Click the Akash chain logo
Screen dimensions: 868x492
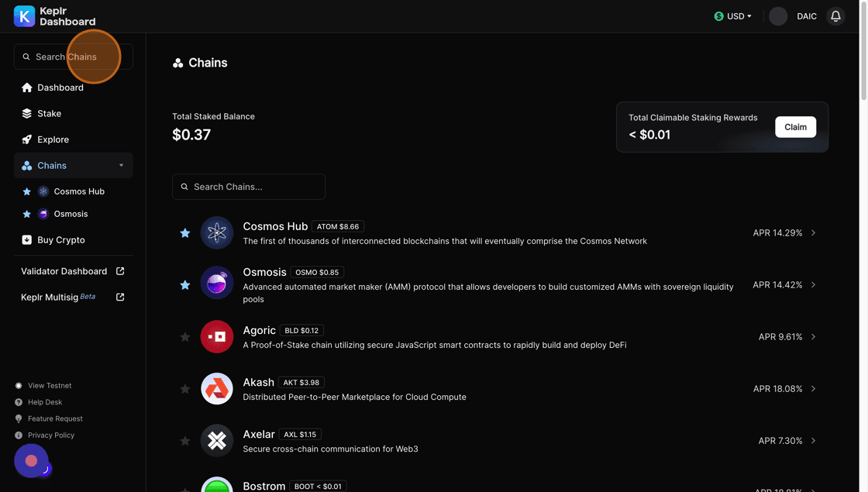tap(217, 389)
